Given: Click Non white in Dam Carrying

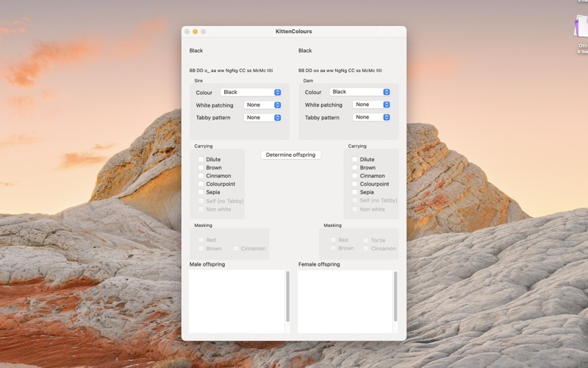Looking at the screenshot, I should pyautogui.click(x=355, y=209).
